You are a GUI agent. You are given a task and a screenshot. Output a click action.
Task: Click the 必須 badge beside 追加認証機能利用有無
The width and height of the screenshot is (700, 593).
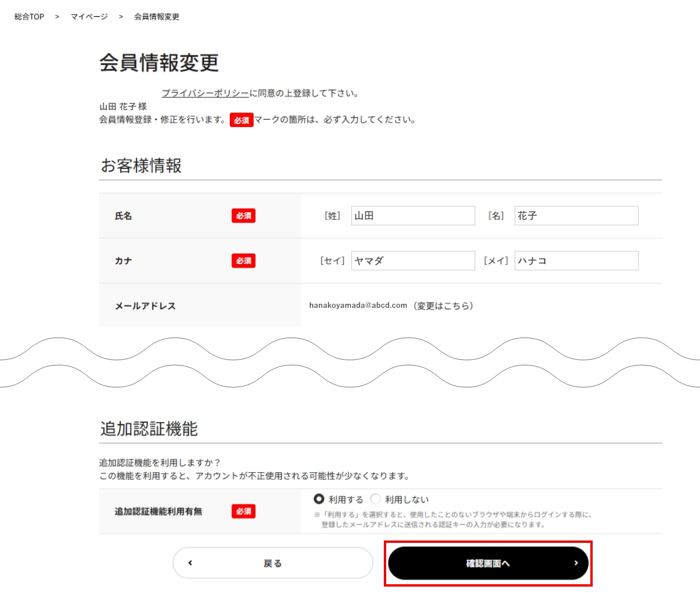[243, 511]
